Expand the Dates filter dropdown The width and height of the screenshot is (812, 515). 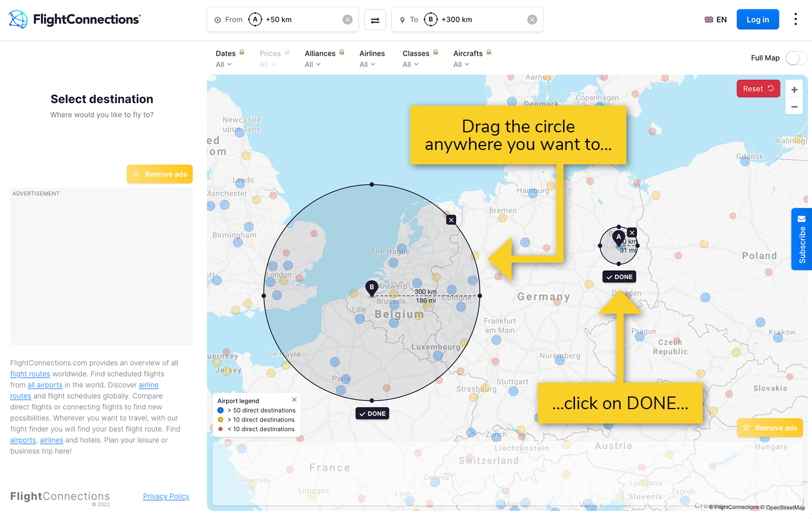[x=223, y=65]
